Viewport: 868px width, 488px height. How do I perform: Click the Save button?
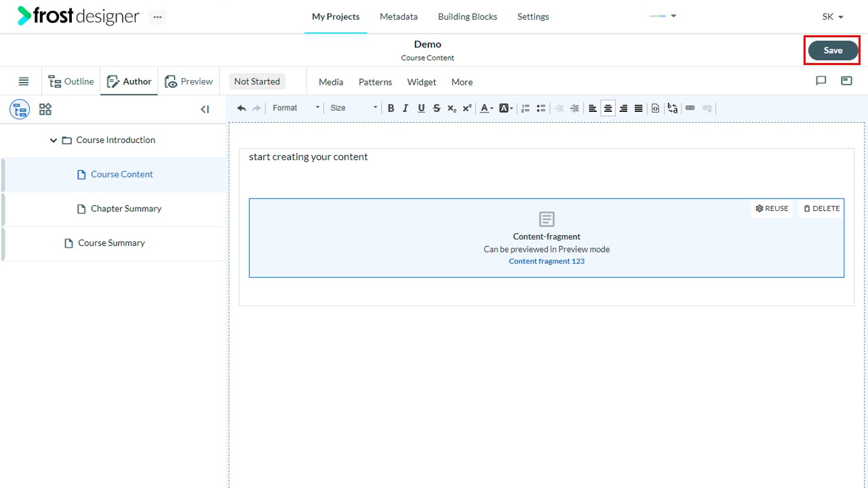(833, 50)
